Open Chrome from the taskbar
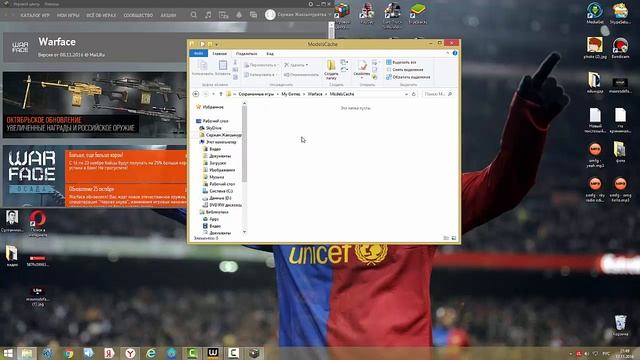640x360 pixels. pyautogui.click(x=69, y=353)
